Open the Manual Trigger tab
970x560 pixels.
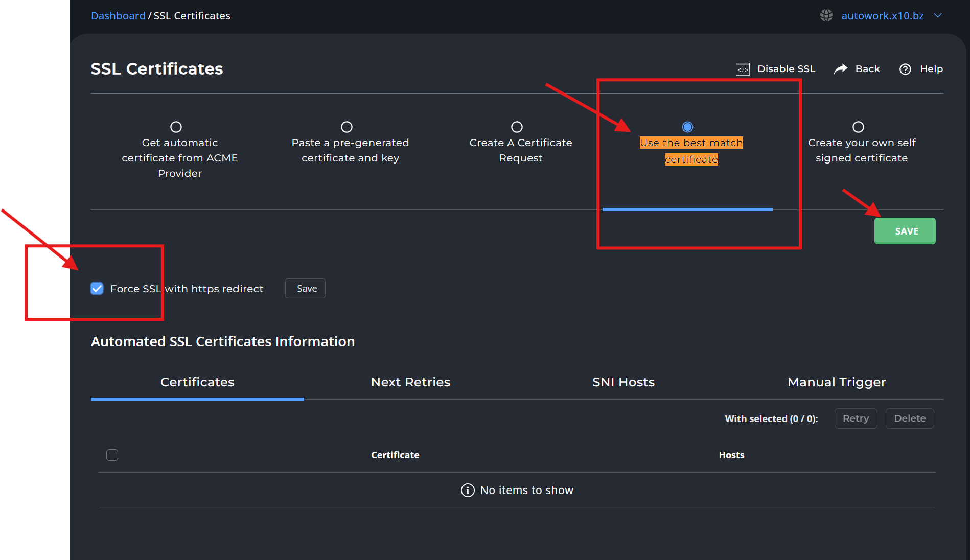pyautogui.click(x=837, y=382)
